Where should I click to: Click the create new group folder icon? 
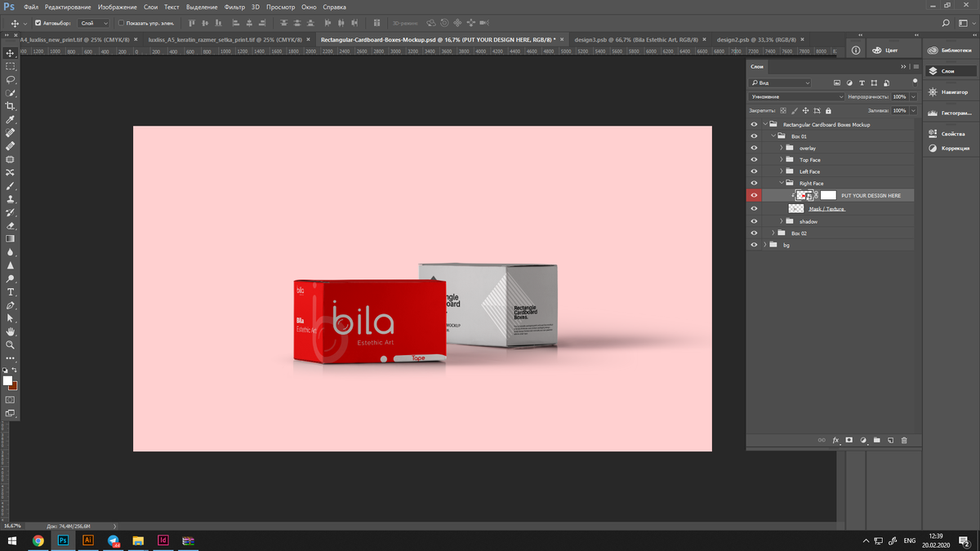click(x=877, y=441)
